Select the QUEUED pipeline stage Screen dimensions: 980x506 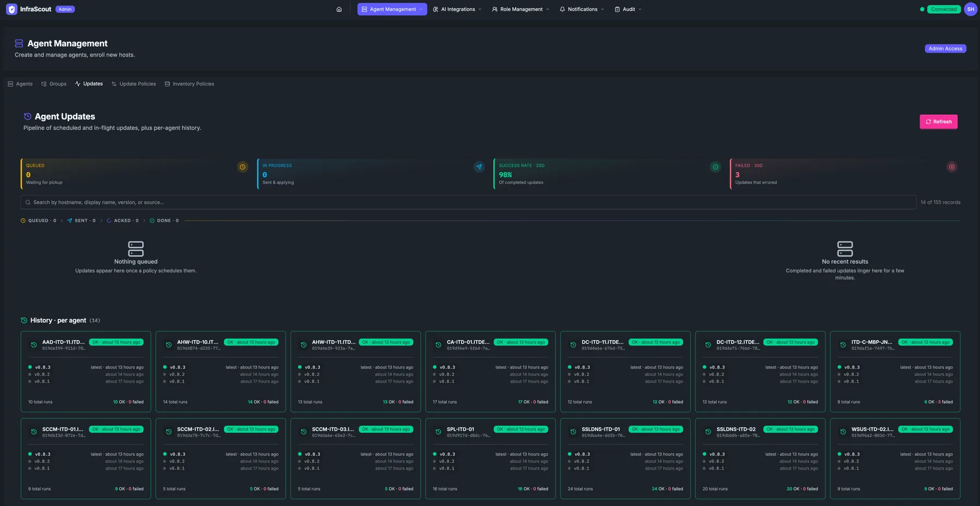pyautogui.click(x=38, y=221)
